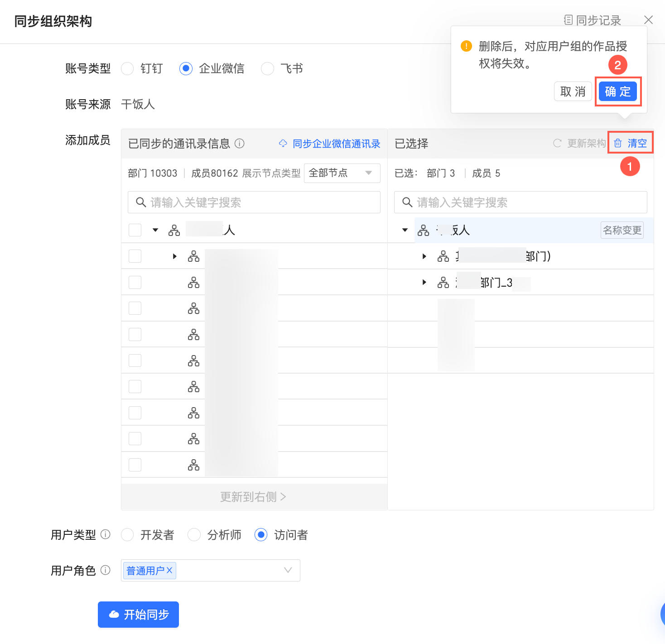Select the 访问者 user type
This screenshot has height=644, width=665.
[x=261, y=535]
